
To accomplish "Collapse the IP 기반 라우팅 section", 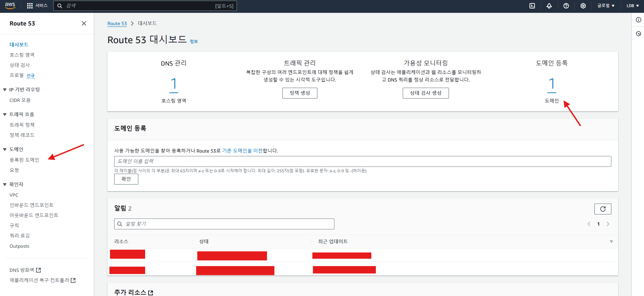I will [x=5, y=90].
